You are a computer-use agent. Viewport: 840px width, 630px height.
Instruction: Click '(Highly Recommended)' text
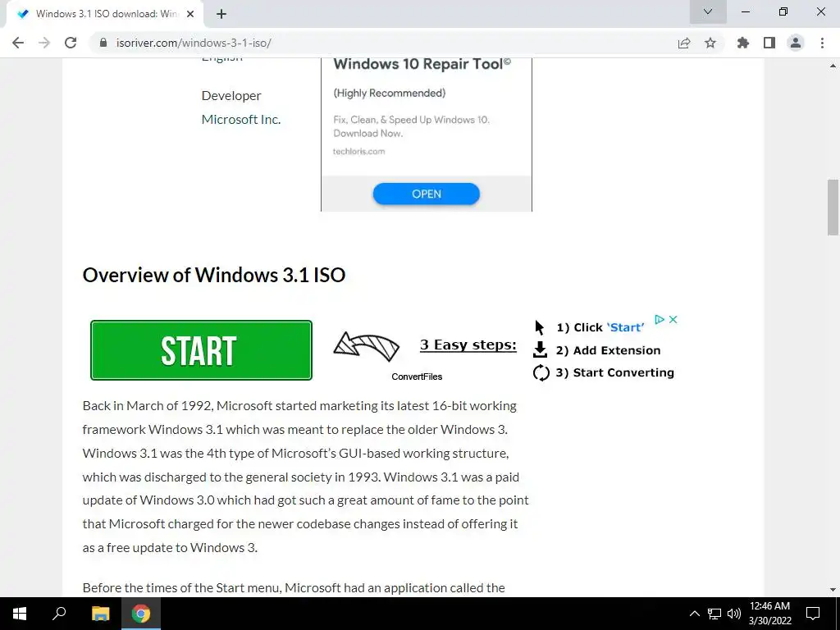point(390,94)
